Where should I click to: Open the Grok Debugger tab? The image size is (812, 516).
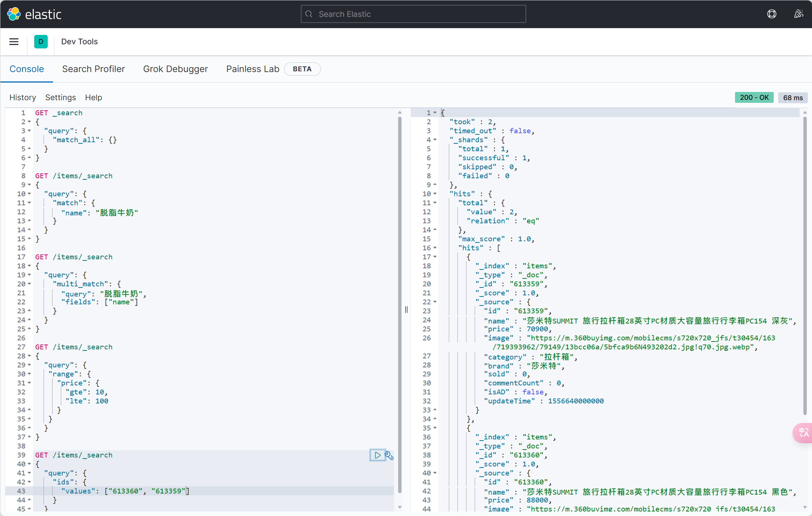pyautogui.click(x=175, y=69)
